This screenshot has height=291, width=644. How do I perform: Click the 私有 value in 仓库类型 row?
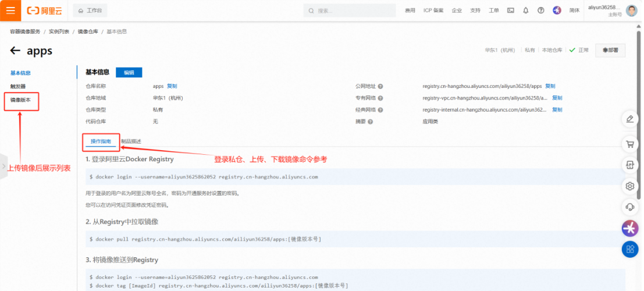coord(158,110)
